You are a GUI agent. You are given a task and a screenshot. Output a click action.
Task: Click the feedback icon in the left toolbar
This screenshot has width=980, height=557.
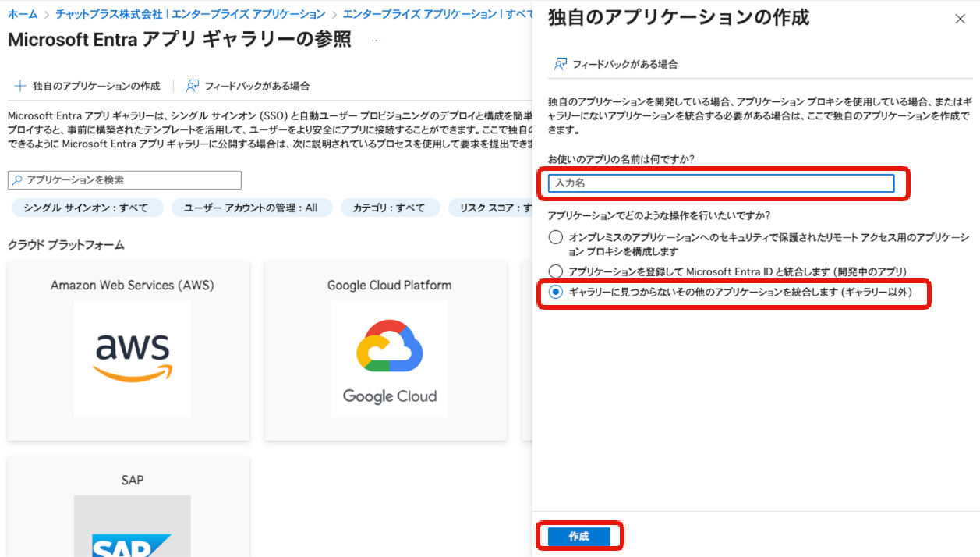coord(193,86)
